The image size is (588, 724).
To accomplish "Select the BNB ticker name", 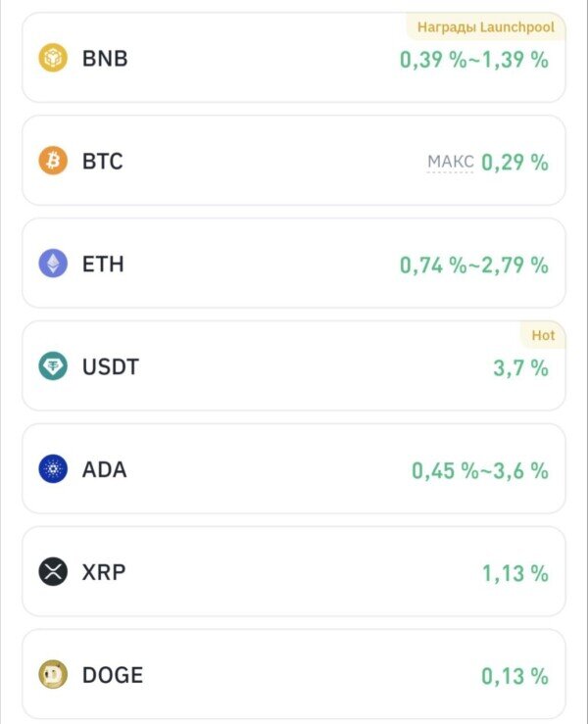I will click(105, 58).
